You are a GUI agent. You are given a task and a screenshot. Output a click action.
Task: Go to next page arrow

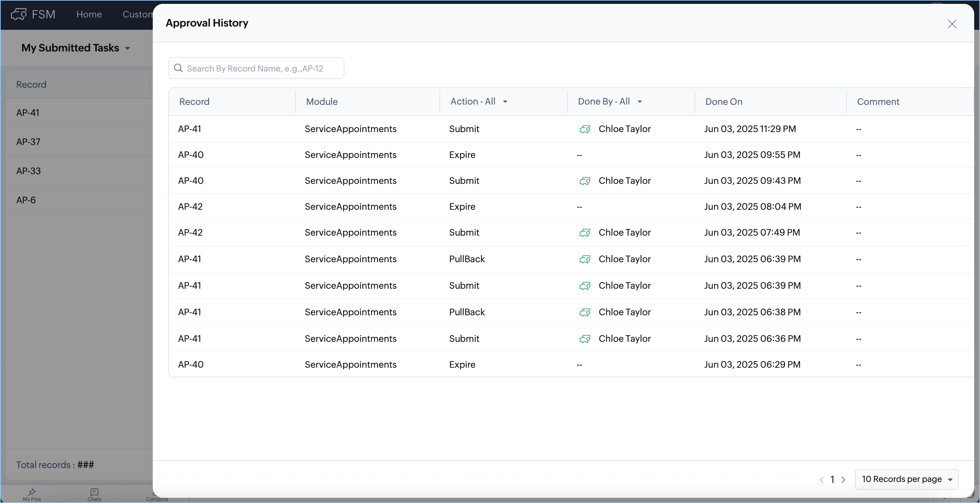[x=843, y=479]
